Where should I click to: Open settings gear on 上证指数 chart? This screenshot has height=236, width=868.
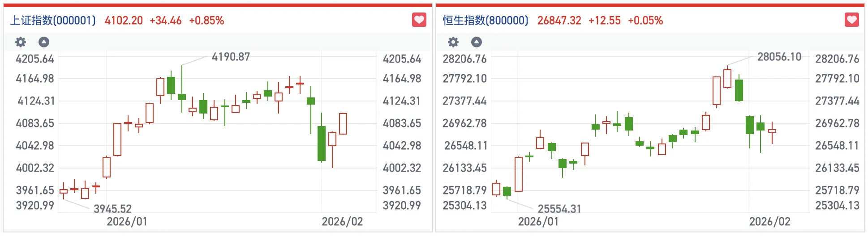21,42
